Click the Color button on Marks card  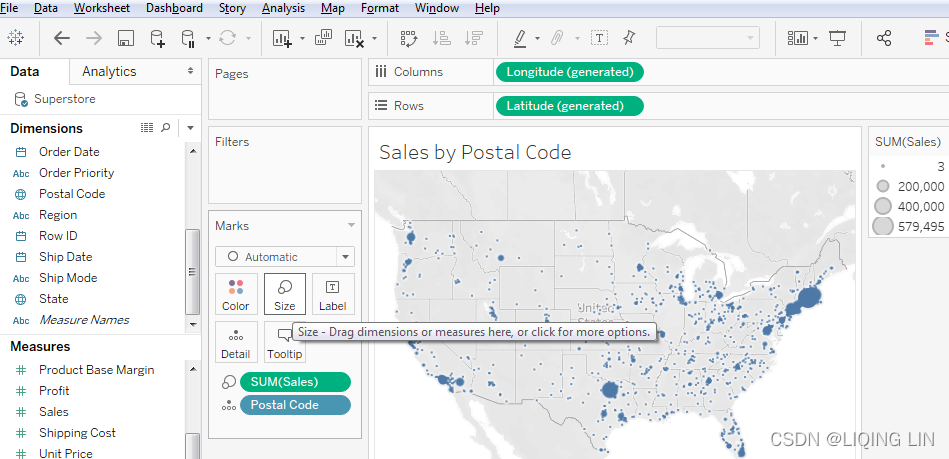[236, 294]
